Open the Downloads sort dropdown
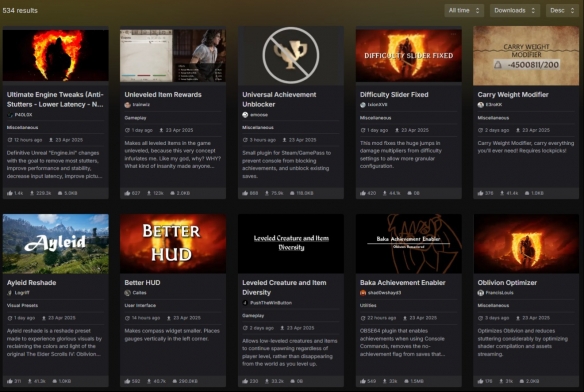The width and height of the screenshot is (584, 392). pyautogui.click(x=514, y=10)
